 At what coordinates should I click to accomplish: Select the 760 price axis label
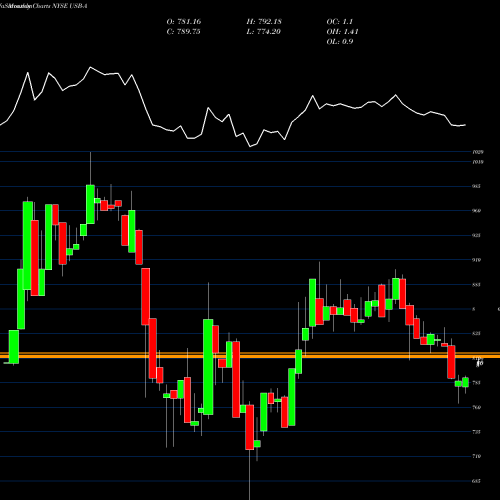coord(476,407)
